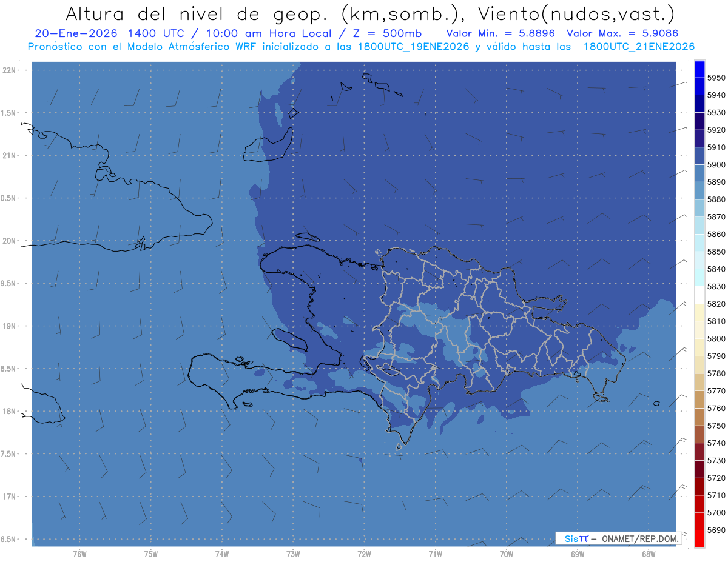728x562 pixels.
Task: Click the "5930" colorbar value
Action: (x=716, y=113)
